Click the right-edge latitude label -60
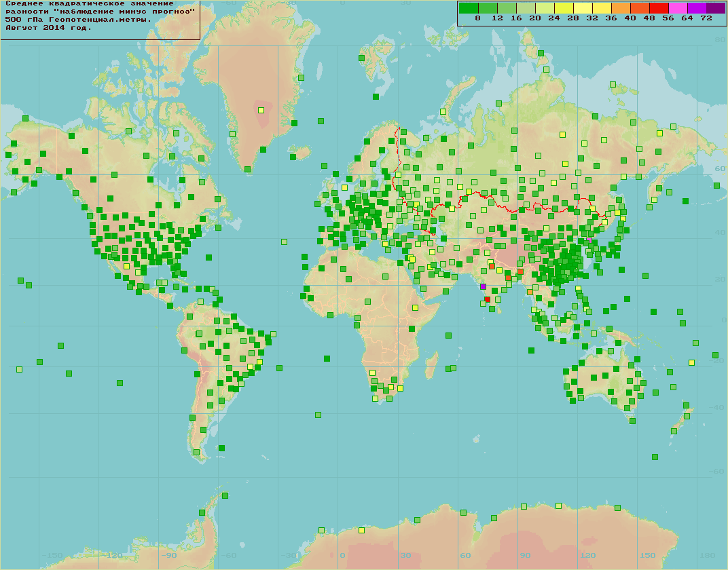This screenshot has width=728, height=570. [717, 471]
